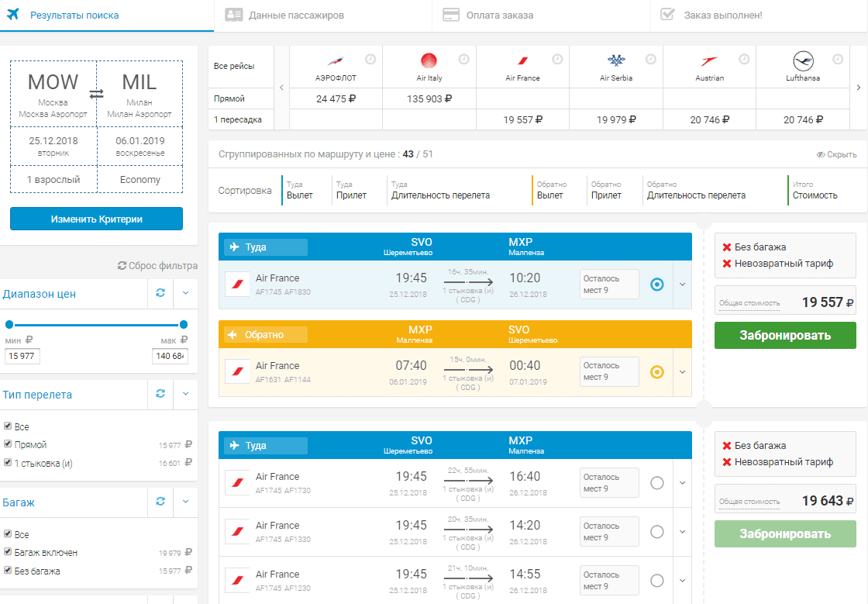This screenshot has width=868, height=604.
Task: Select Air France 19 557 ₽ one-stop price
Action: click(x=522, y=119)
